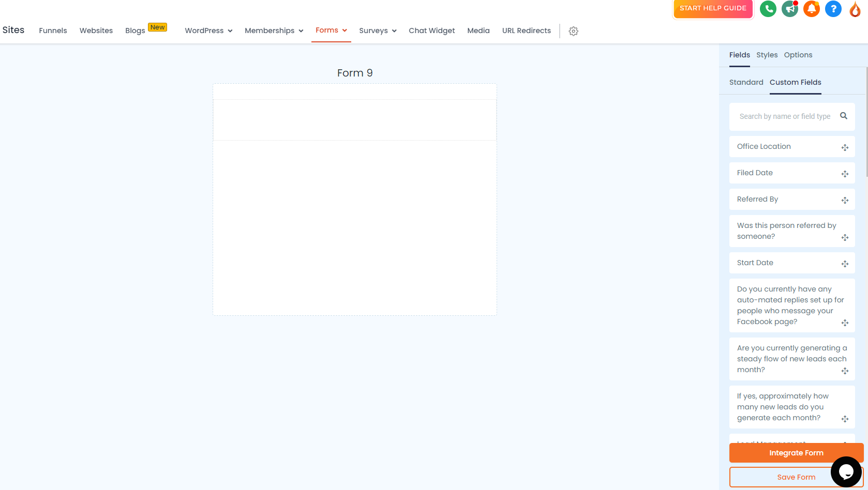The image size is (868, 490).
Task: Click the Form 9 title
Action: coord(355,73)
